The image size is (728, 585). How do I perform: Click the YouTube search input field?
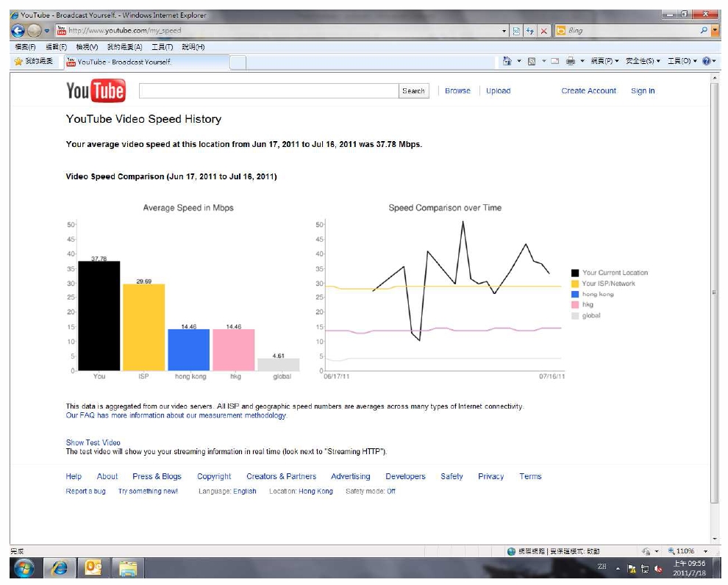coord(269,91)
